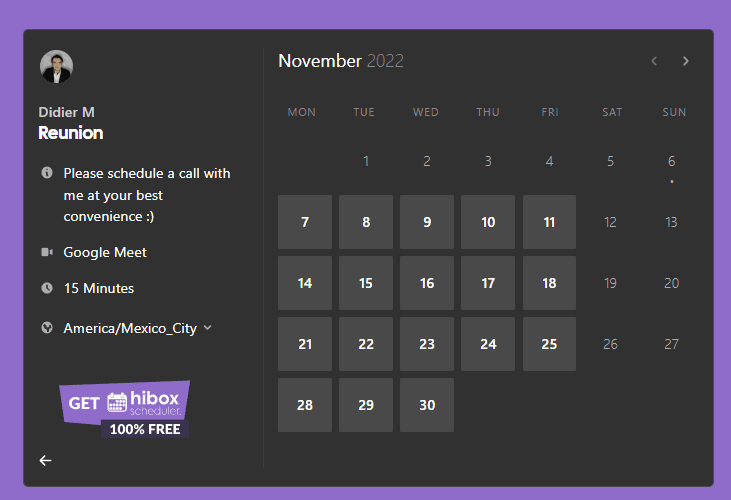Image resolution: width=731 pixels, height=500 pixels.
Task: Select November 15 date
Action: [366, 283]
